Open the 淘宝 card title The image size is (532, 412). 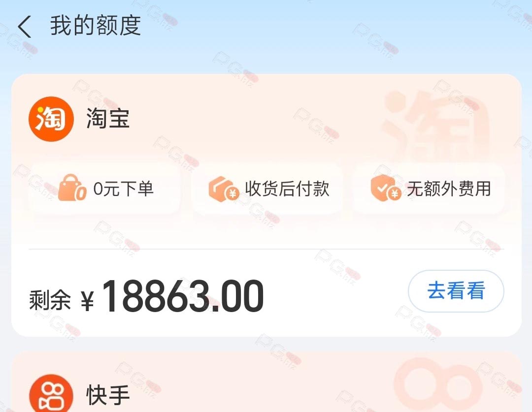[108, 119]
